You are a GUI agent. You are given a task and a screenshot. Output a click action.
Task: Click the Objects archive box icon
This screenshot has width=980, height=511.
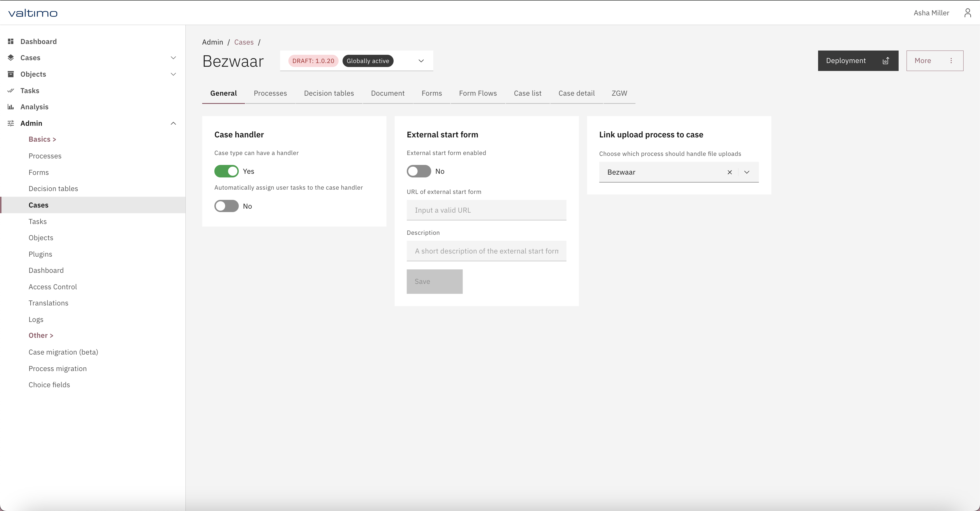[x=11, y=74]
